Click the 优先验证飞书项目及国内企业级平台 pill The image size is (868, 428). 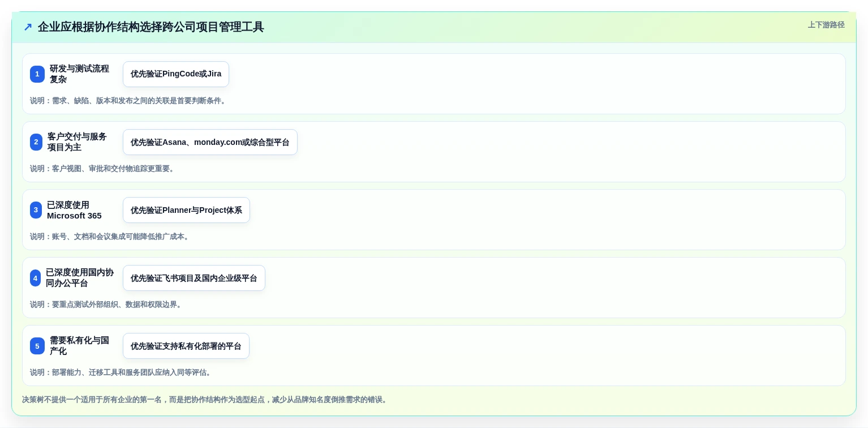pos(194,278)
